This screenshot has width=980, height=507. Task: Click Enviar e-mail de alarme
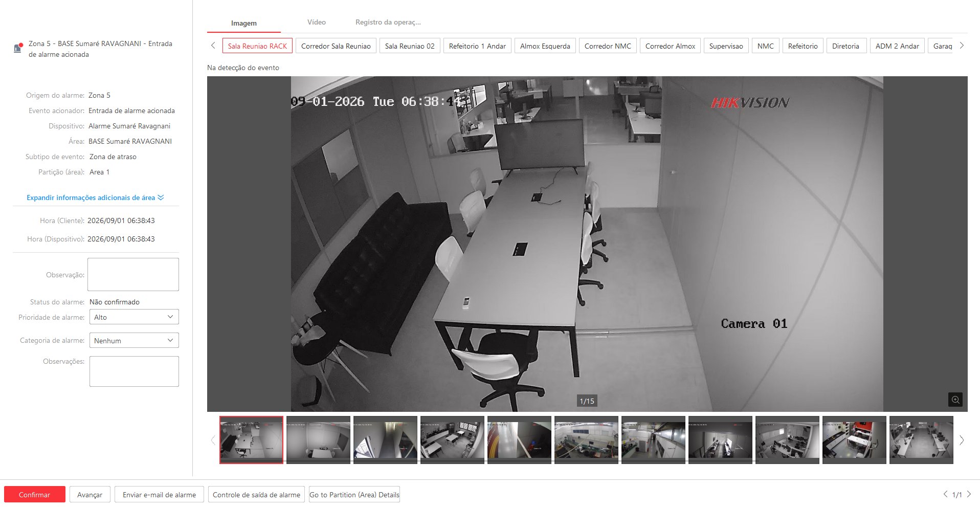(x=159, y=494)
